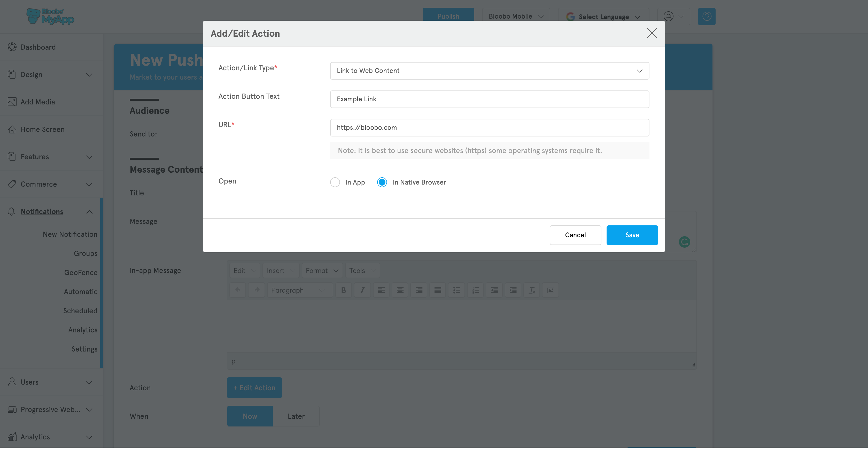The height and width of the screenshot is (473, 868).
Task: Decrease indent in editor
Action: coord(494,290)
